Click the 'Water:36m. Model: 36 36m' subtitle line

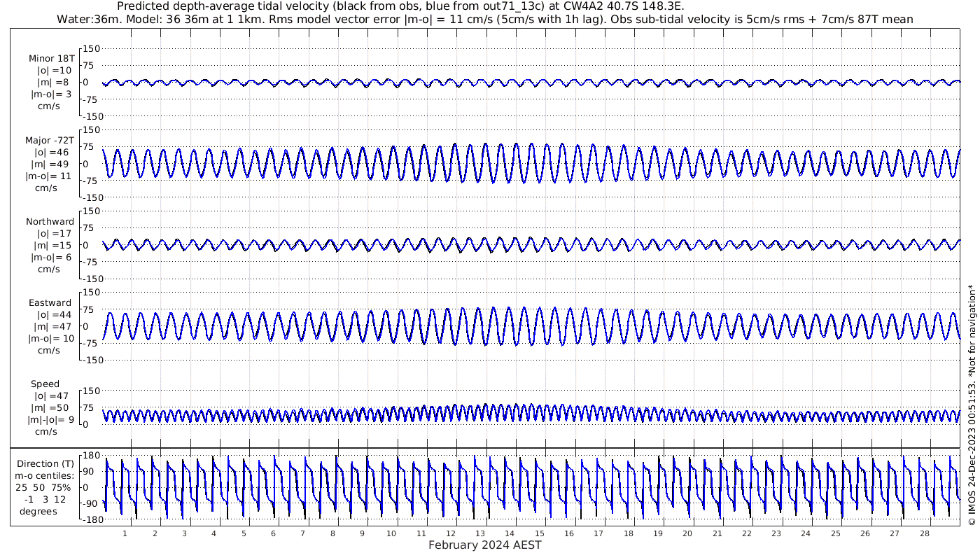click(485, 19)
